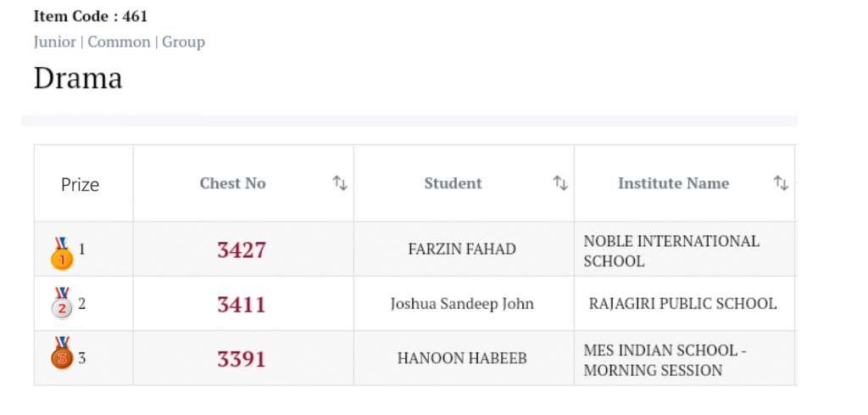Click the silver second-place medal icon

coord(62,304)
